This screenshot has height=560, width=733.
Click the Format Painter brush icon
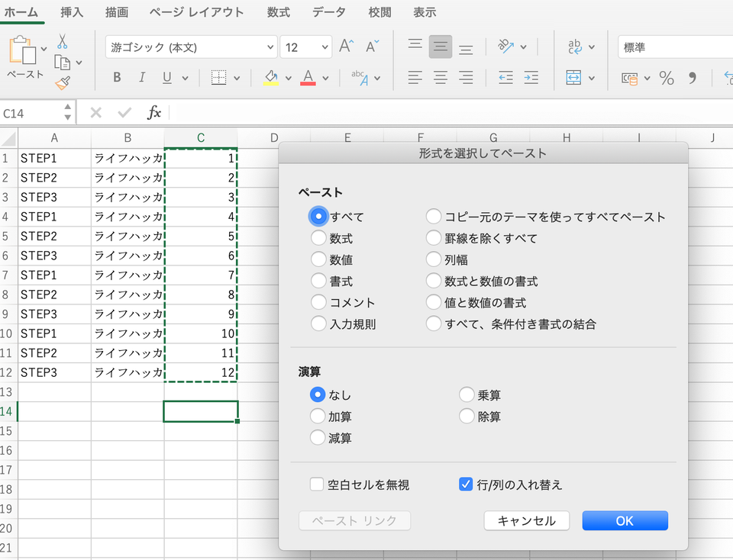point(63,82)
